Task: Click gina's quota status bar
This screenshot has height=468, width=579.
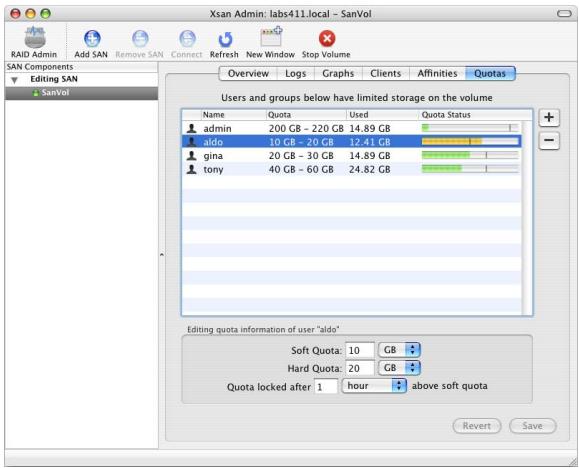Action: pyautogui.click(x=470, y=155)
